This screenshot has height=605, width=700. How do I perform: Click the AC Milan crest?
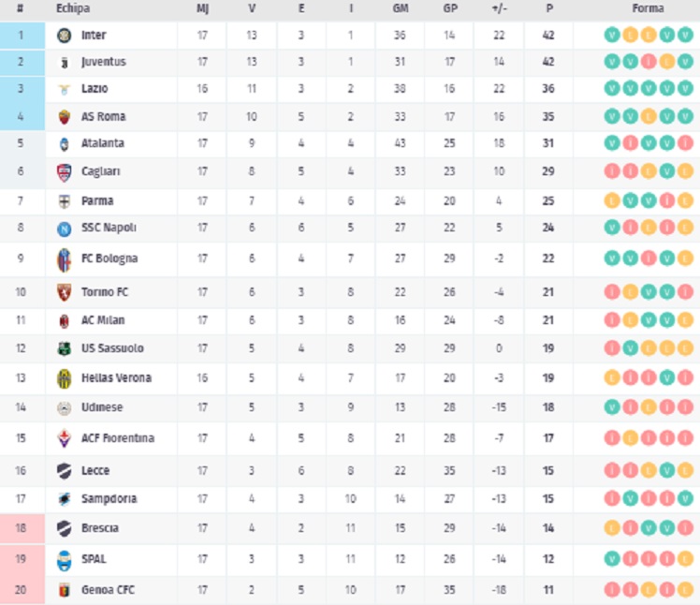[64, 320]
